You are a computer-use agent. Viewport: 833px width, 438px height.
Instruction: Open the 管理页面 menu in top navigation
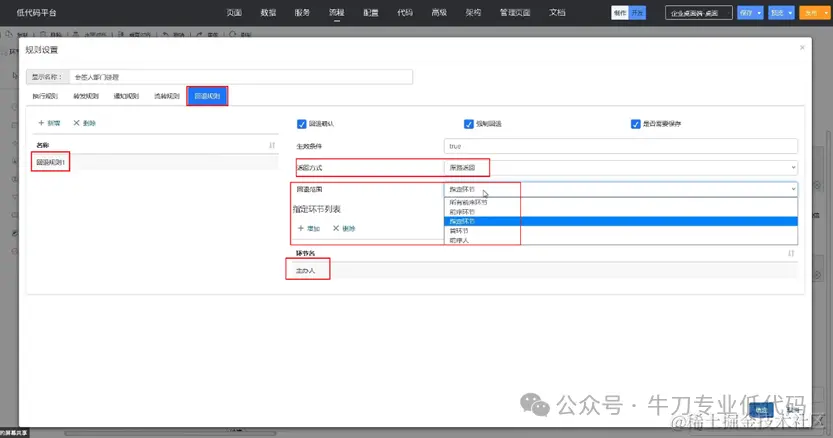[x=515, y=13]
